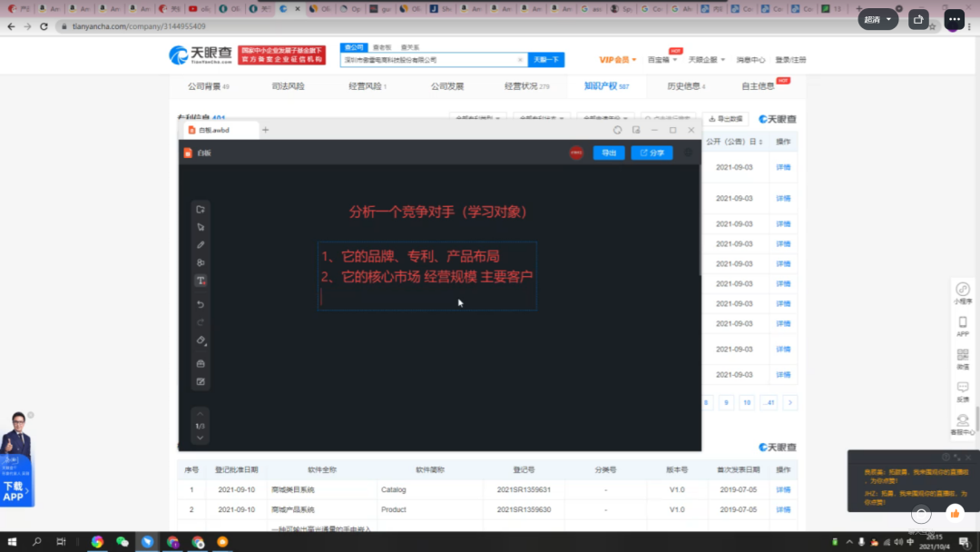Screen dimensions: 980x552
Task: Open APP icon on right sidebar
Action: tap(963, 326)
